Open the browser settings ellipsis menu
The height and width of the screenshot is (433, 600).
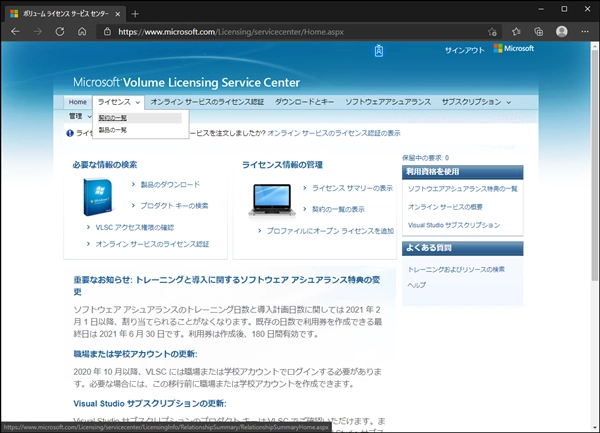[585, 32]
